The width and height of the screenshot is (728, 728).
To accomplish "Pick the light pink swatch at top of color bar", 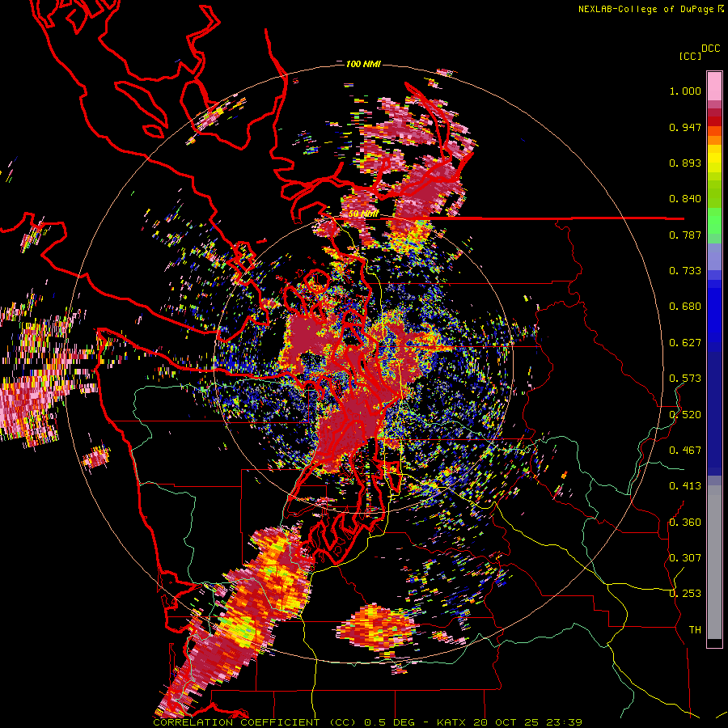I will coord(714,86).
